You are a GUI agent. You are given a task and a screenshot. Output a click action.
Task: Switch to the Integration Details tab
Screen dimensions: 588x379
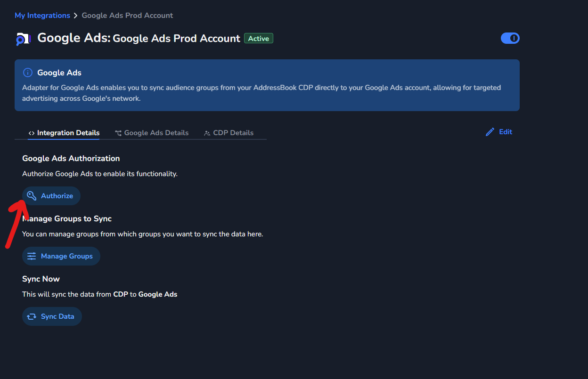point(68,133)
